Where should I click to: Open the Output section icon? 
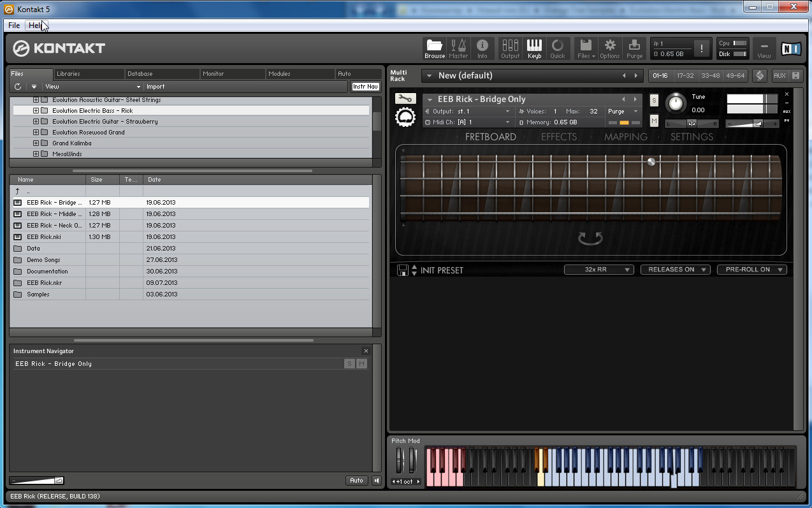[x=510, y=48]
